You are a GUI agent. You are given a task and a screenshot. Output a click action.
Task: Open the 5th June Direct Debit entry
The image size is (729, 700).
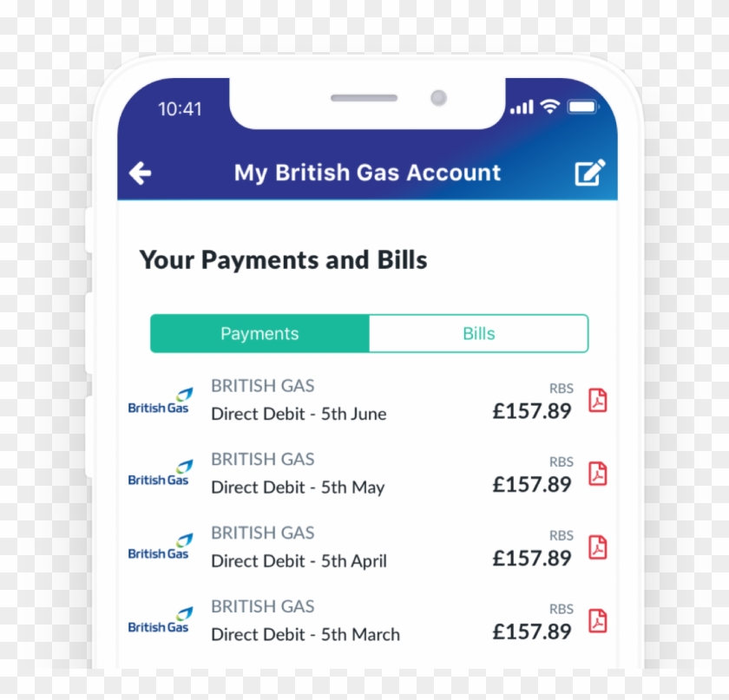tap(299, 414)
